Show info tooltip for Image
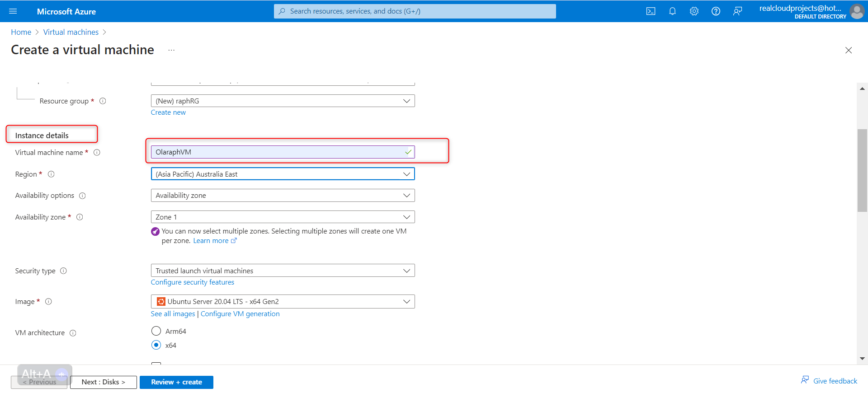Viewport: 868px width, 402px height. [x=48, y=302]
